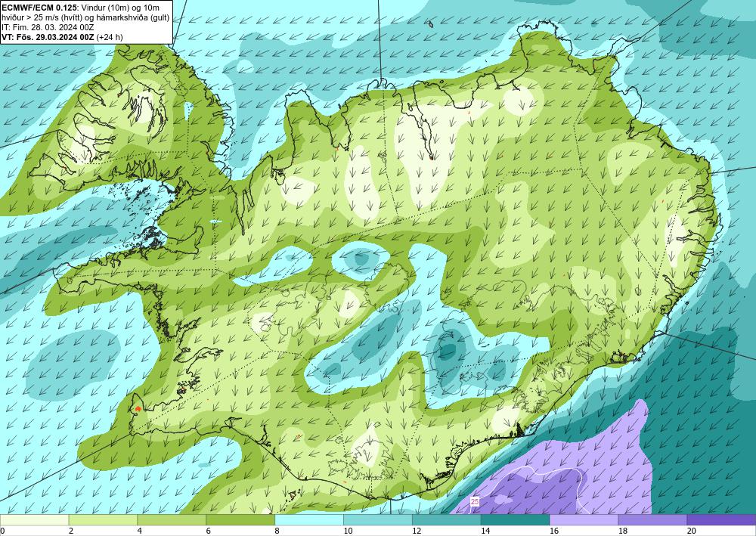Click the deep purple above-20 m/s legend swatch
Screen dimensions: 756x536
point(721,520)
